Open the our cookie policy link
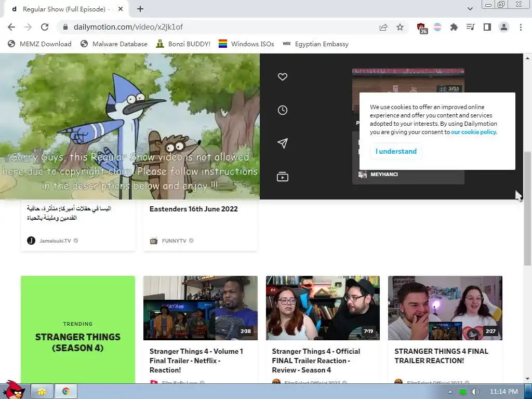 click(x=474, y=132)
